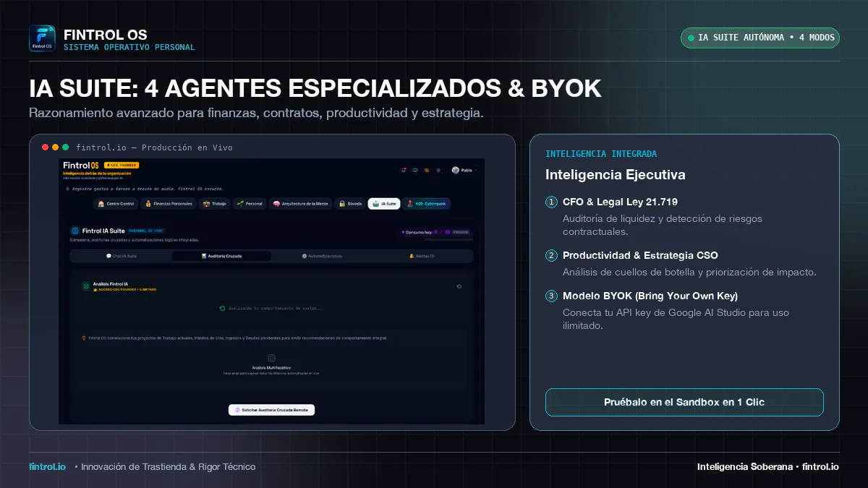Click the spinning analyzing loader icon
868x488 pixels.
pyautogui.click(x=222, y=308)
